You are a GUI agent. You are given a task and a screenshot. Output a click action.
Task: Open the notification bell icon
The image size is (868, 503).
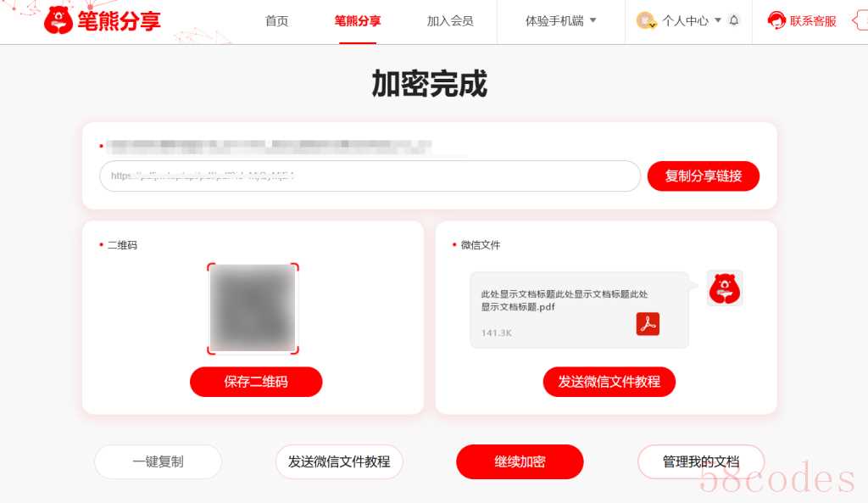pos(734,20)
